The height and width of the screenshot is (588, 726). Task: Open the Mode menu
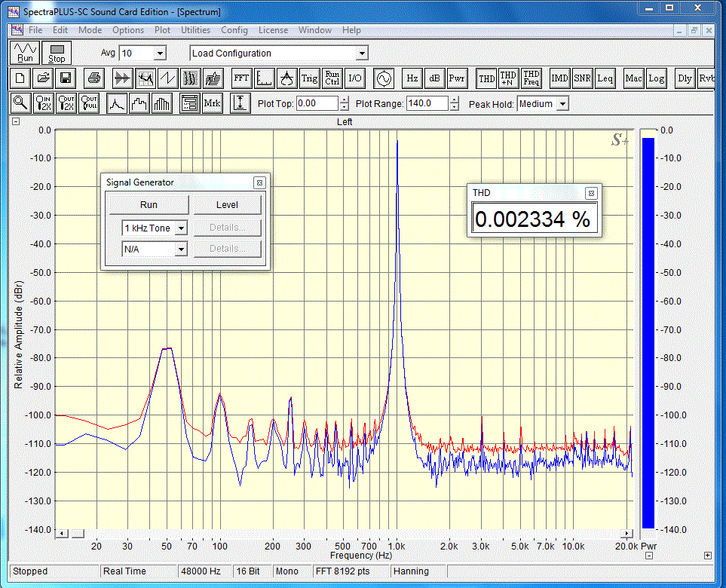(90, 30)
